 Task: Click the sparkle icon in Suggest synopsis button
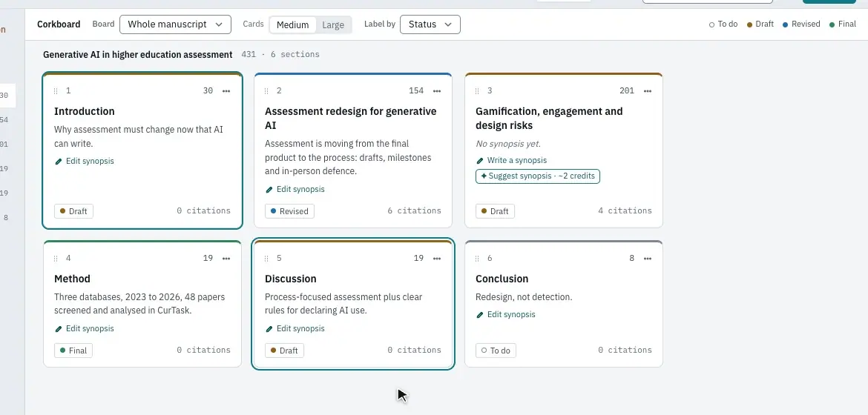pyautogui.click(x=484, y=176)
